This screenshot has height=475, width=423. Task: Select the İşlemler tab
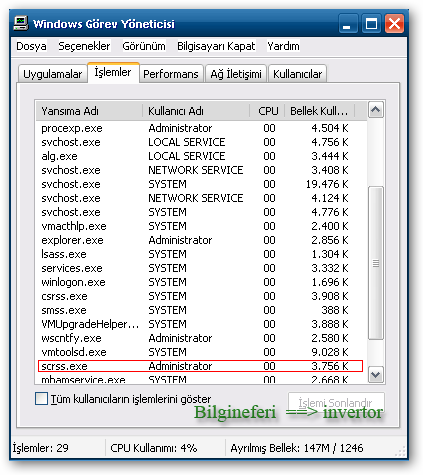113,72
